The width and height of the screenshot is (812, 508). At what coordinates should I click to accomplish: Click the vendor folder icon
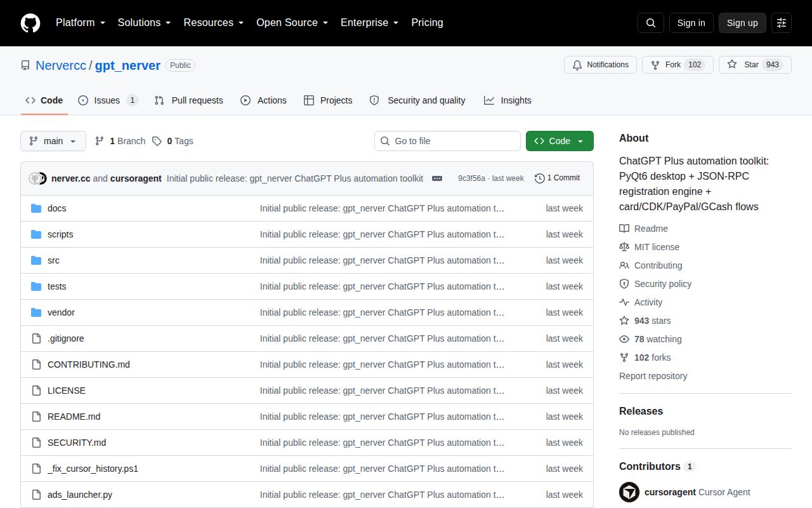tap(36, 312)
